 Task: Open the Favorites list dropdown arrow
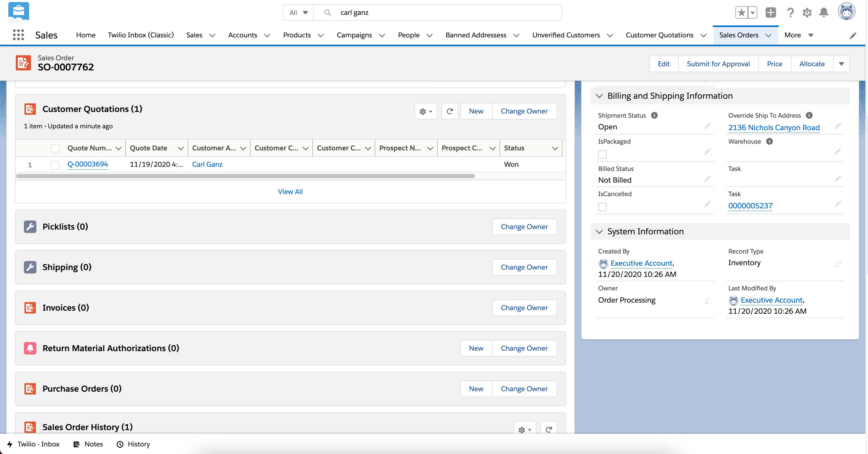[x=752, y=13]
